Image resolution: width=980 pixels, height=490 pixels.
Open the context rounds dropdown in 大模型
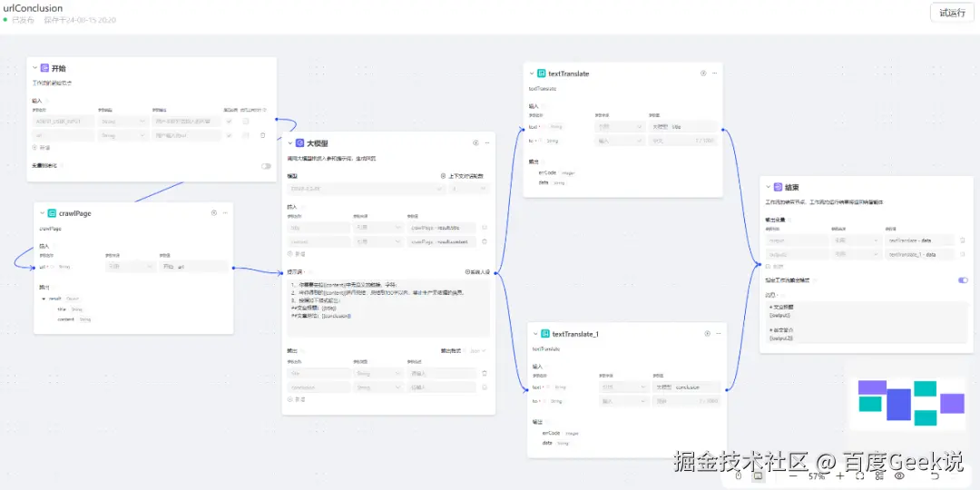(x=468, y=188)
